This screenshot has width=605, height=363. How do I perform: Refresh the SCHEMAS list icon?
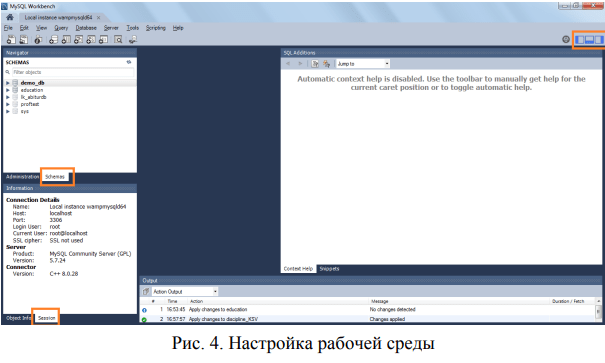tap(129, 62)
